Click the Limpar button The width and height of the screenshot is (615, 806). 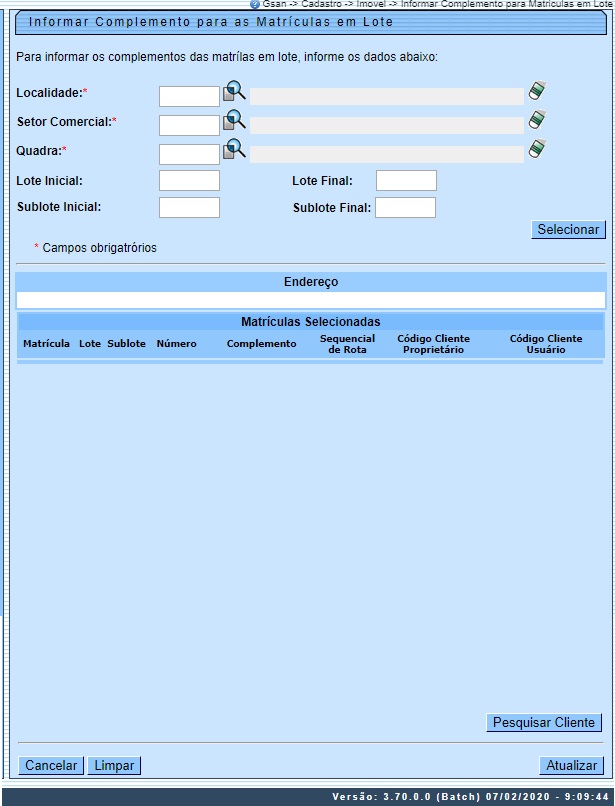(115, 766)
